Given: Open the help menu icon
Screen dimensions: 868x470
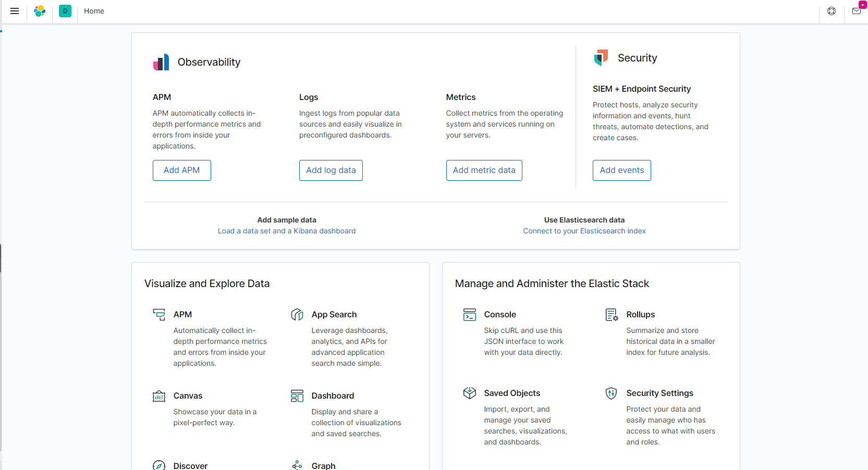Looking at the screenshot, I should tap(832, 11).
